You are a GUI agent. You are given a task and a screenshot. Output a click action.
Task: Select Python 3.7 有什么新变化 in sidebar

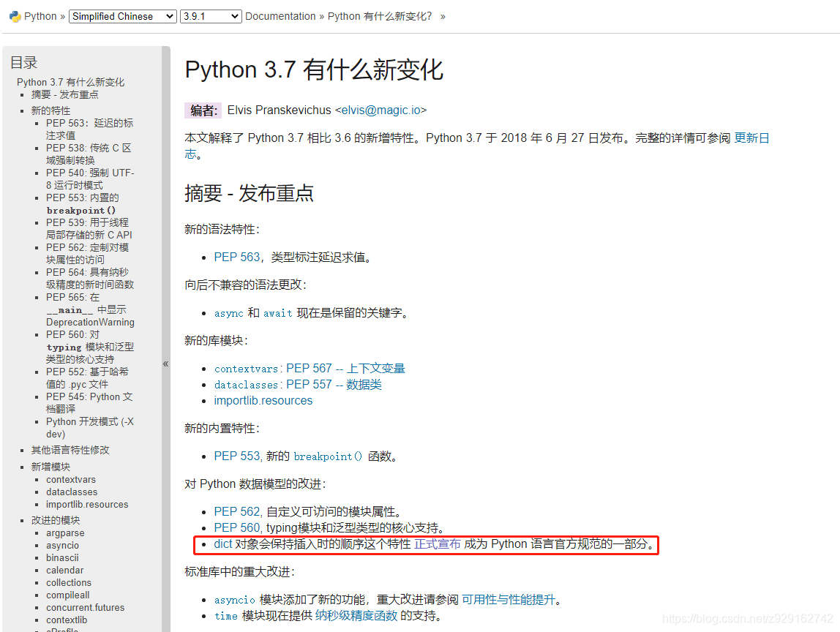click(71, 82)
